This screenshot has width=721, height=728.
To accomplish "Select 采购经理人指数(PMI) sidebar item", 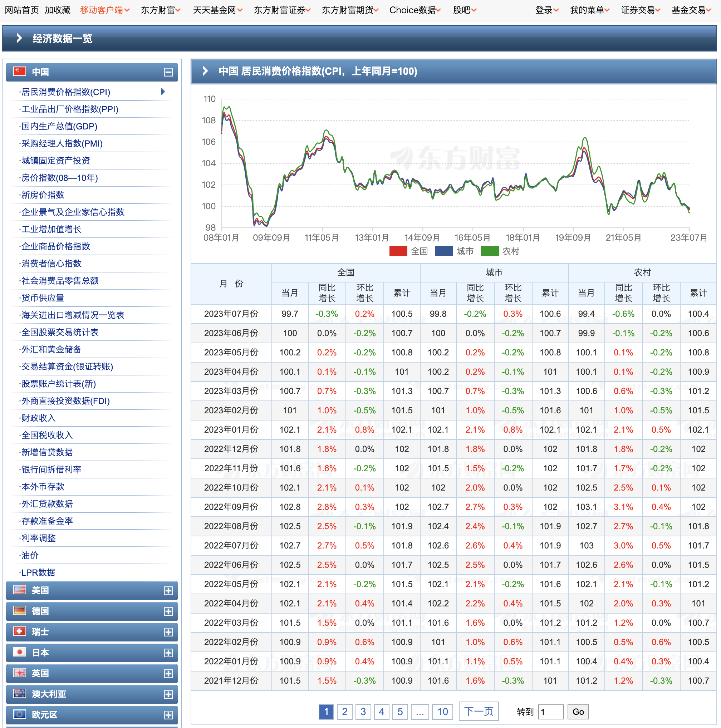I will click(x=62, y=144).
